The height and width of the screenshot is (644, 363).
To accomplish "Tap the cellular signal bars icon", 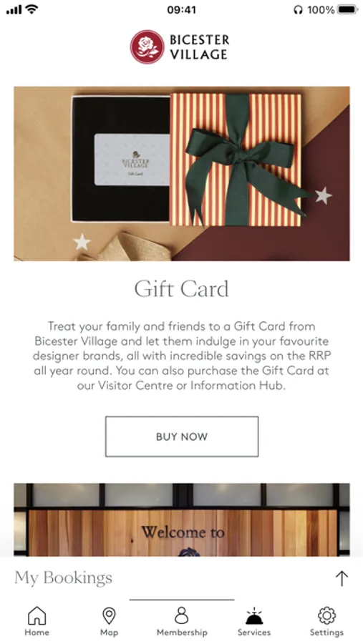I will click(x=14, y=10).
